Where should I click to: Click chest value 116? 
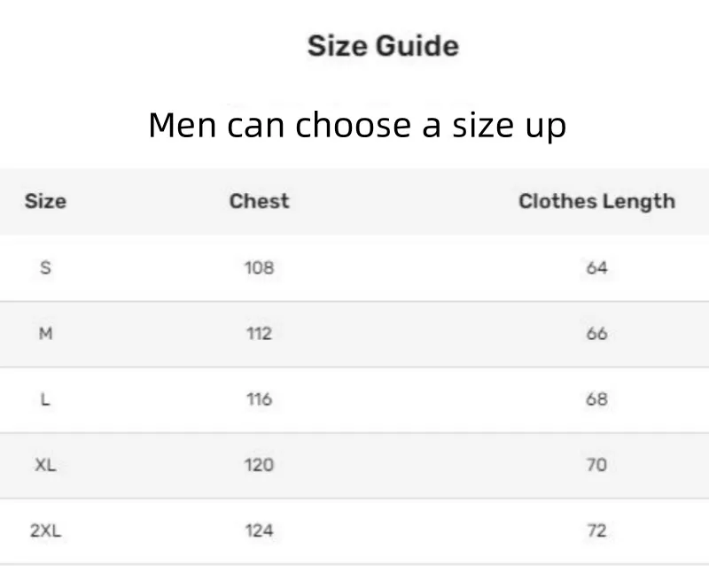pyautogui.click(x=259, y=399)
